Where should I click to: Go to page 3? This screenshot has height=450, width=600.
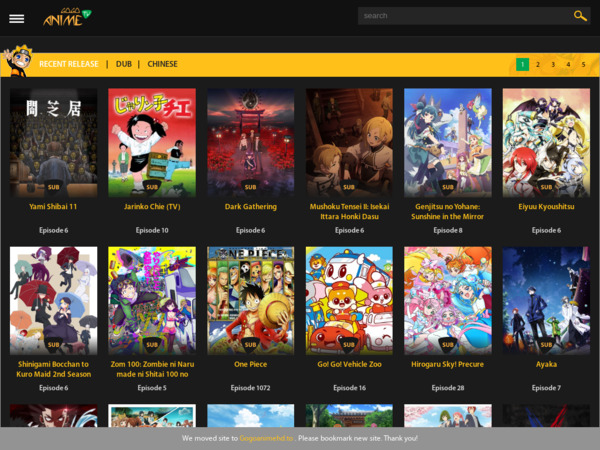(553, 64)
